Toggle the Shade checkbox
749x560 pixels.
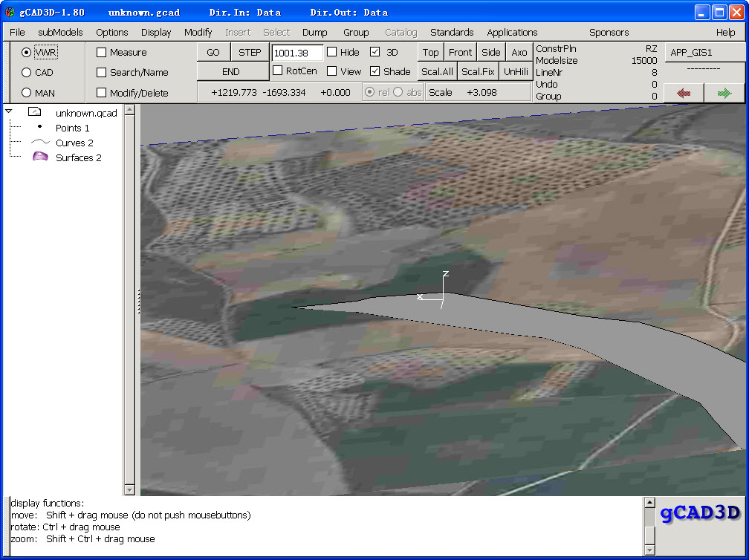[375, 71]
